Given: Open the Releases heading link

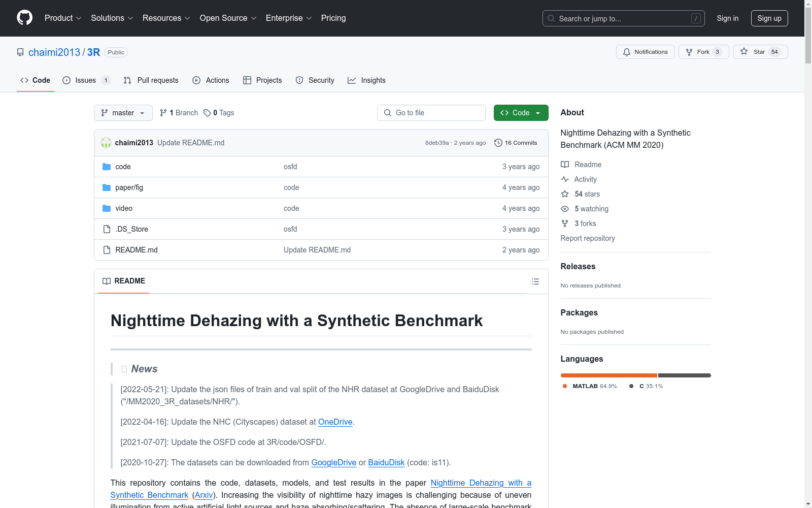Looking at the screenshot, I should (578, 266).
